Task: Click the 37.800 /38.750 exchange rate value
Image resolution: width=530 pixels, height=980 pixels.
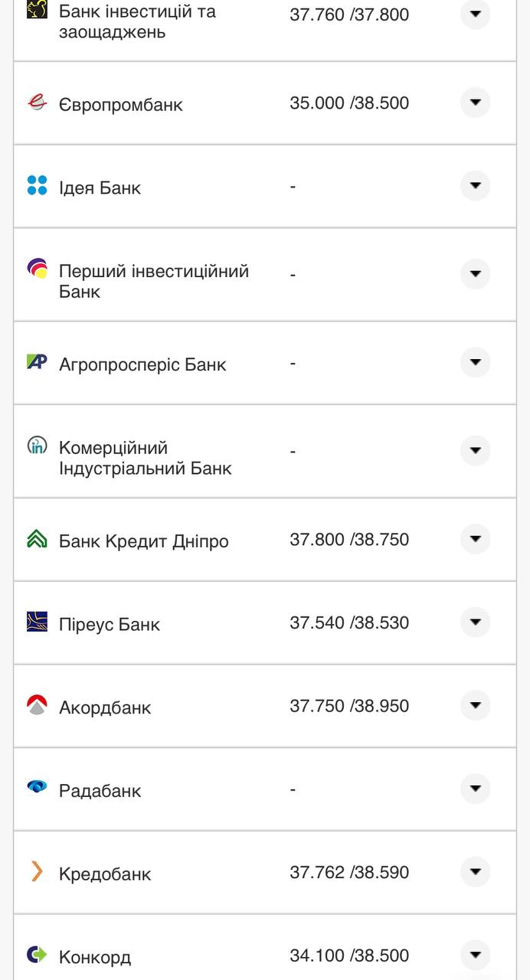Action: tap(348, 539)
